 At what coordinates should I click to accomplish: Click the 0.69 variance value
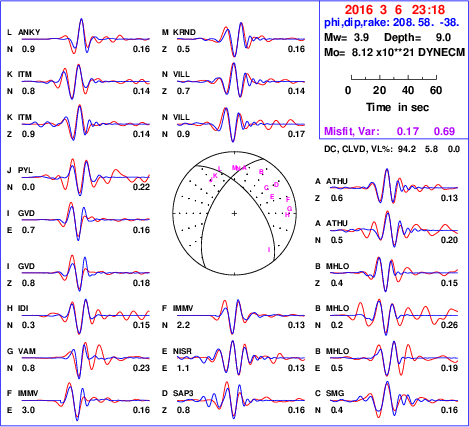click(444, 131)
